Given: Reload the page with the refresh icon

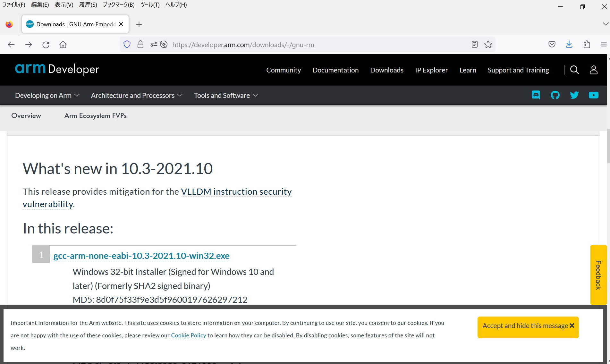Looking at the screenshot, I should pos(46,45).
